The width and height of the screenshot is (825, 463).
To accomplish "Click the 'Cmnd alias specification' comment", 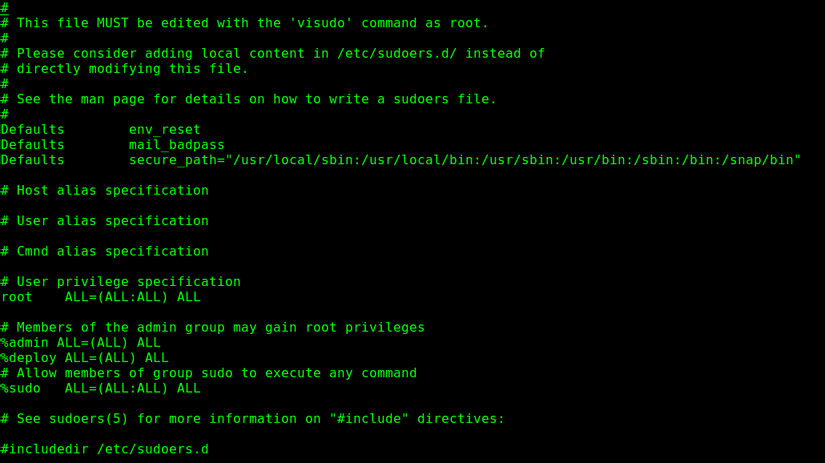I will [x=104, y=251].
